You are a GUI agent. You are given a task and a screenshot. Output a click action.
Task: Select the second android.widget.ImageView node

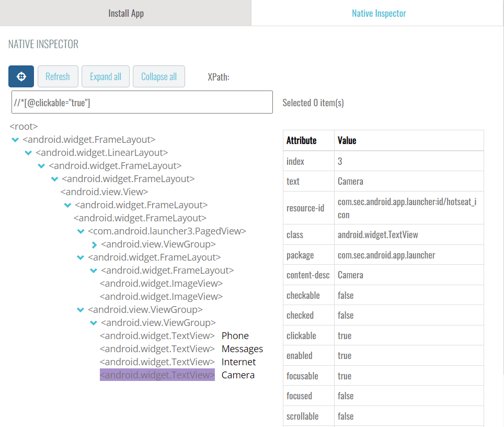pyautogui.click(x=161, y=296)
